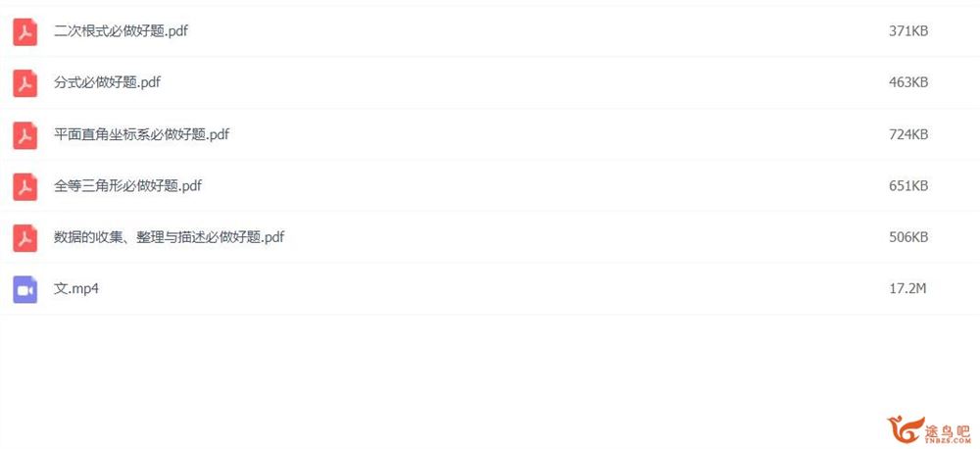Open file 分式必做好题.pdf
980x449 pixels.
[x=107, y=82]
